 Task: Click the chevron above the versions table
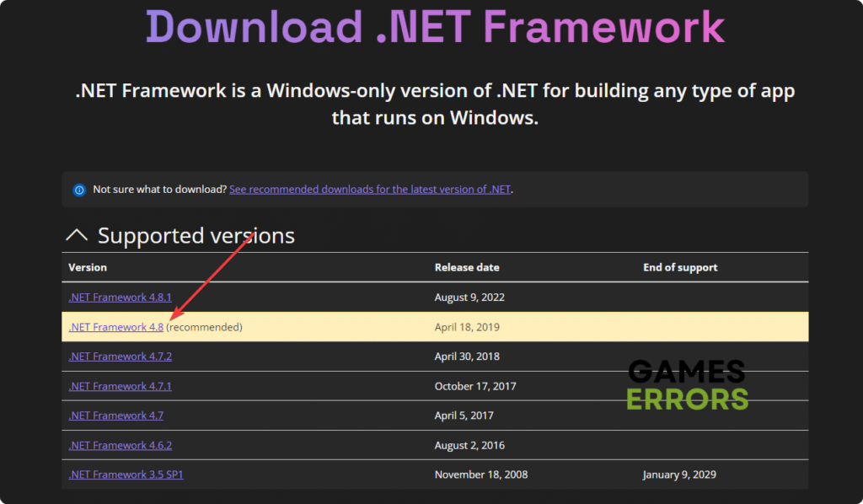pos(76,235)
